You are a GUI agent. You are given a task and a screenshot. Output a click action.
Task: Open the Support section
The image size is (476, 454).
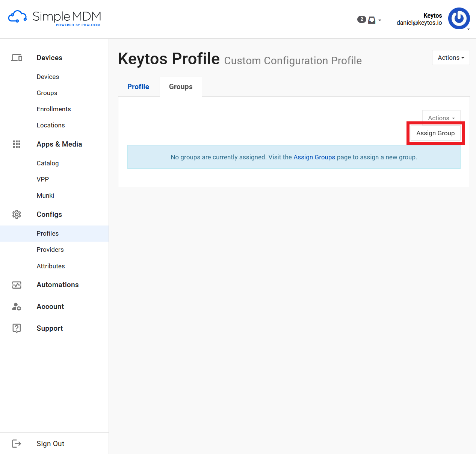click(x=50, y=328)
